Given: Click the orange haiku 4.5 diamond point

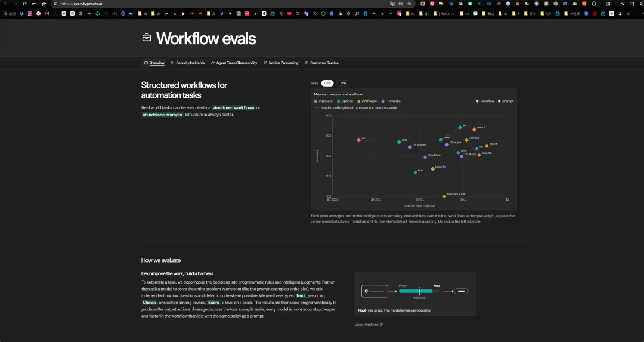Looking at the screenshot, I should pos(432,169).
